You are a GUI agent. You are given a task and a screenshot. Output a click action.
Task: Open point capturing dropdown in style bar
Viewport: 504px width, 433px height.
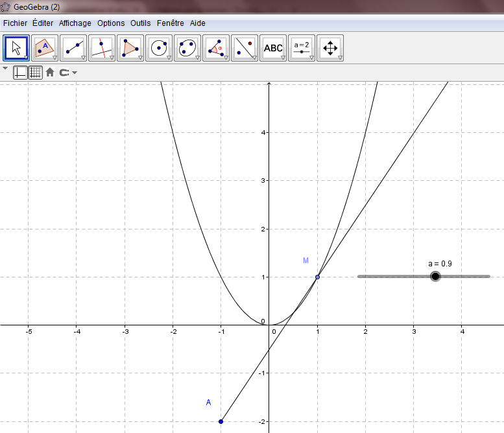click(75, 73)
